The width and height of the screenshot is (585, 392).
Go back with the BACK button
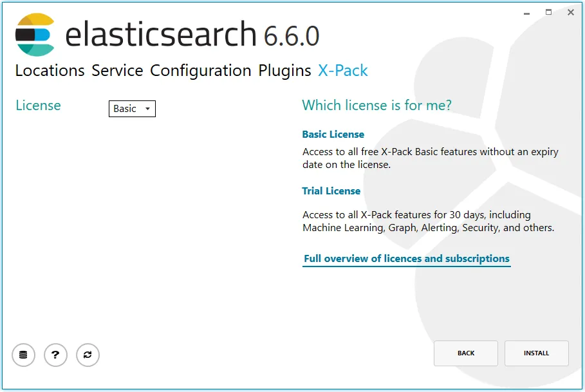(x=466, y=353)
